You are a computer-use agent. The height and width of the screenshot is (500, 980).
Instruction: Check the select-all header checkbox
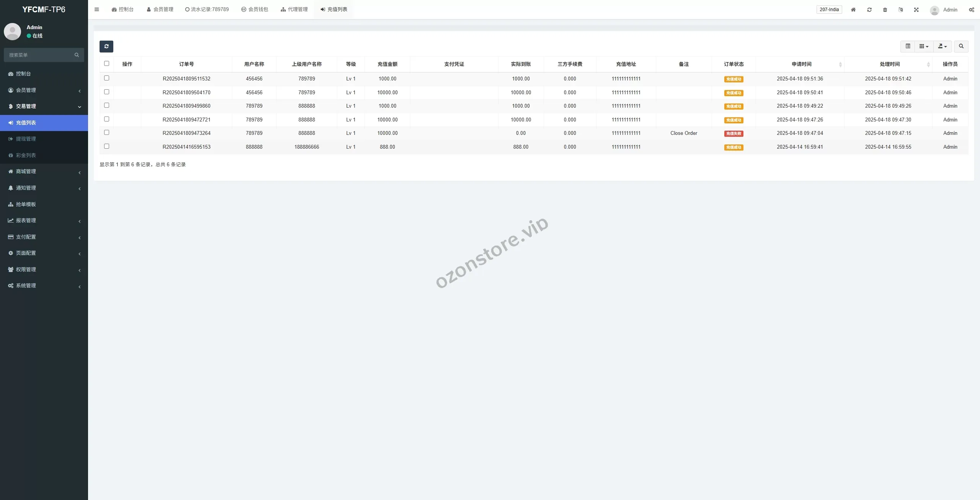point(106,64)
